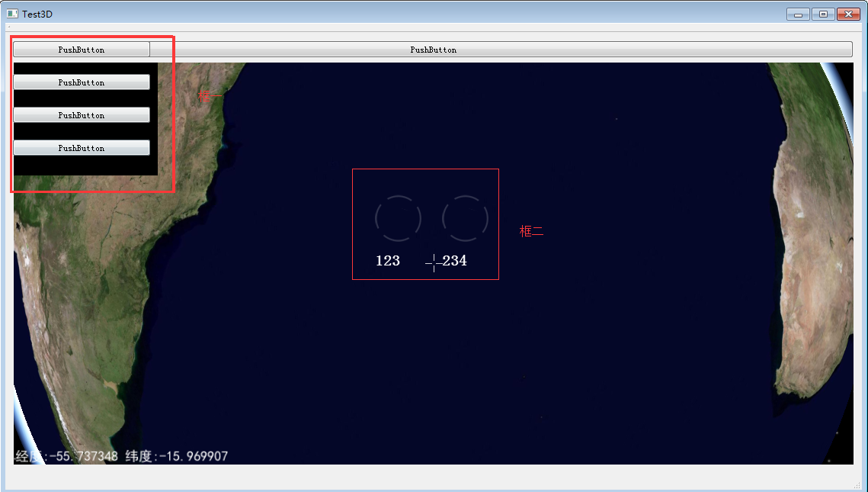Click the last PushButton in the black panel
Viewport: 868px width, 492px height.
point(82,147)
